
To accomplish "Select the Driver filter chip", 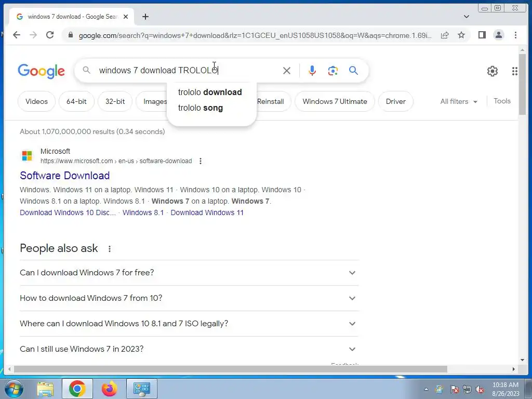I will click(x=395, y=101).
